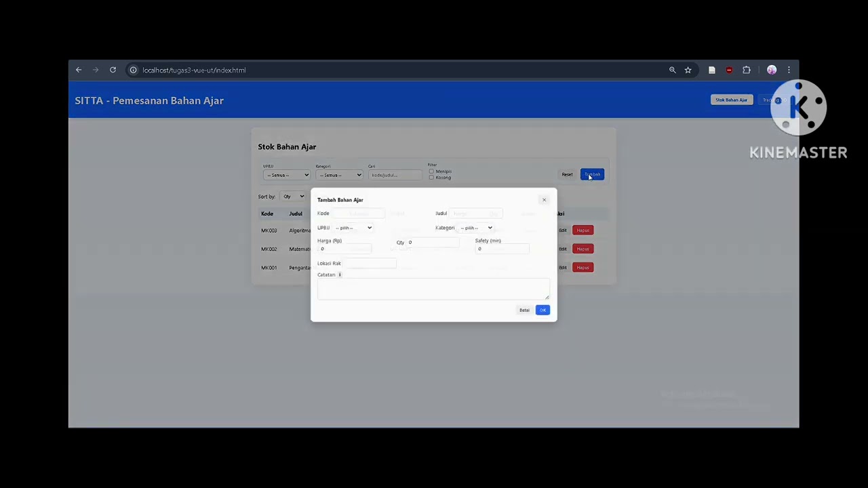The height and width of the screenshot is (488, 868).
Task: Tick the Menipis filter checkbox
Action: tap(431, 171)
